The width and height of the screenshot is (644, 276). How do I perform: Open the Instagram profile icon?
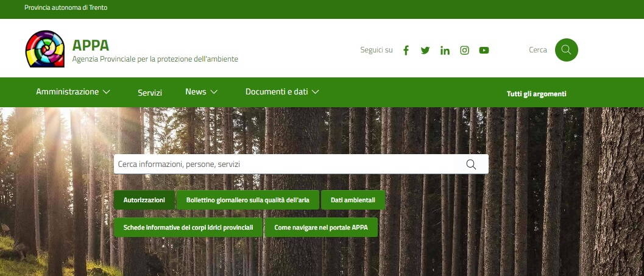[x=464, y=51]
